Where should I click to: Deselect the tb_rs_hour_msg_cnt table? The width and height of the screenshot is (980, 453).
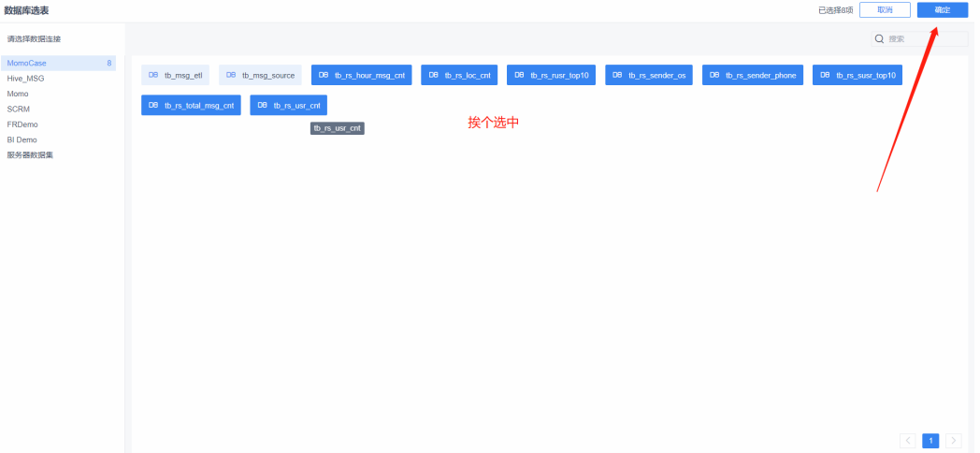[x=361, y=75]
